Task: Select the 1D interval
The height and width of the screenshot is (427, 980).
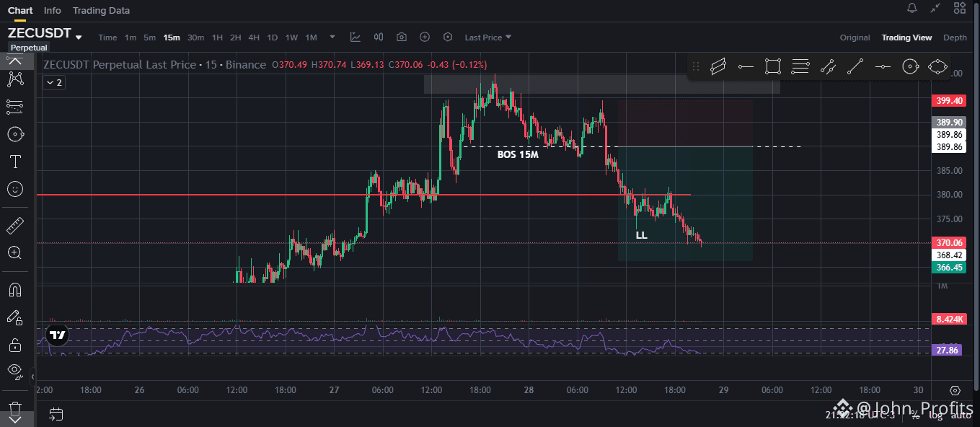Action: [273, 38]
